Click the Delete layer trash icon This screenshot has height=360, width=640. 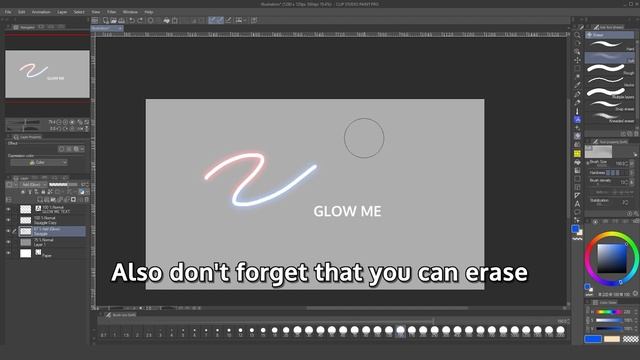pyautogui.click(x=86, y=200)
